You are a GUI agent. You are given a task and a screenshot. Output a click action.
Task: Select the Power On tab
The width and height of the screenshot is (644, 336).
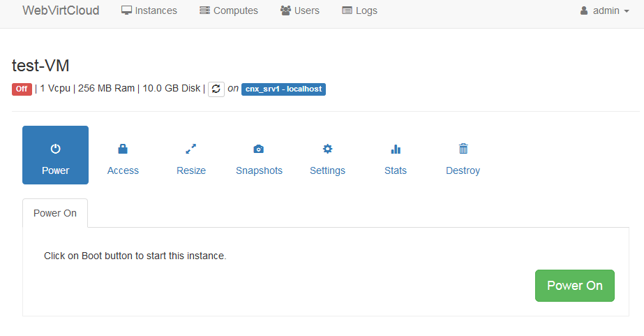(x=55, y=213)
